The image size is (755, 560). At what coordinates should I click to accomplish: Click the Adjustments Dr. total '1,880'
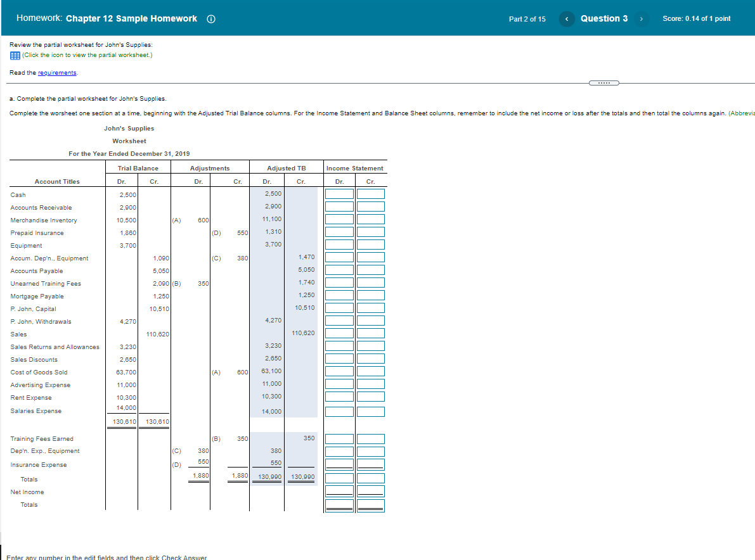click(201, 476)
